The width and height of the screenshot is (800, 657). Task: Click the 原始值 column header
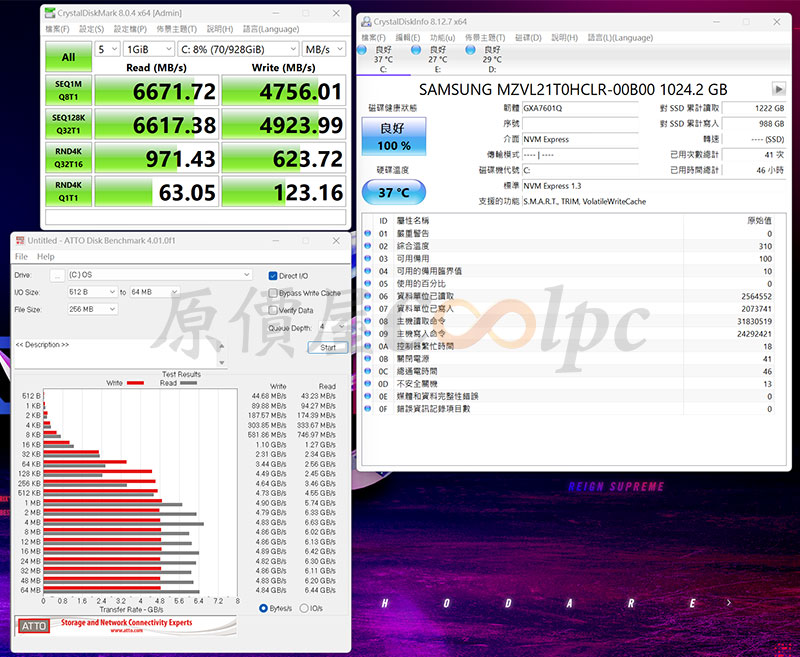(760, 220)
